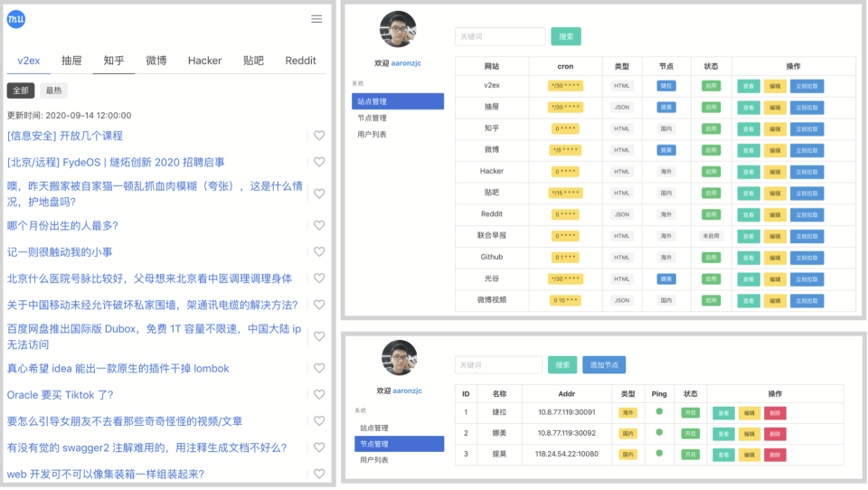Open 站点管理 in the node management sidebar
Image resolution: width=868 pixels, height=490 pixels.
[x=374, y=428]
